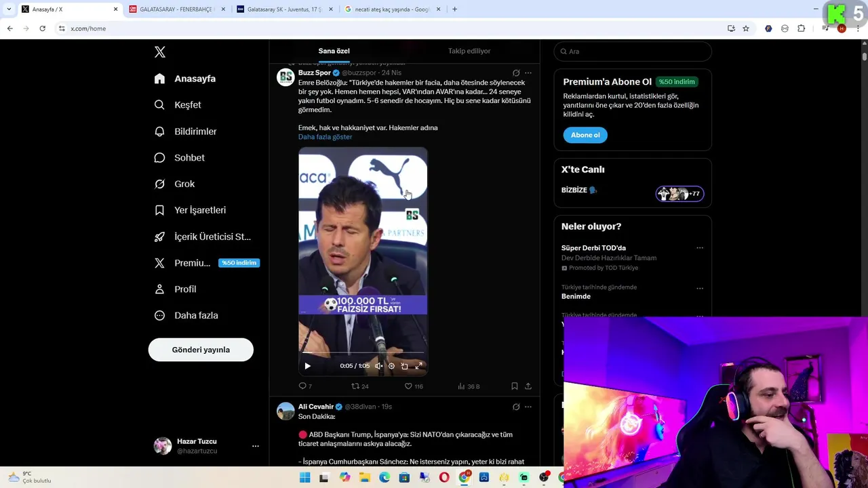Click Daha fazla göster link

[325, 137]
